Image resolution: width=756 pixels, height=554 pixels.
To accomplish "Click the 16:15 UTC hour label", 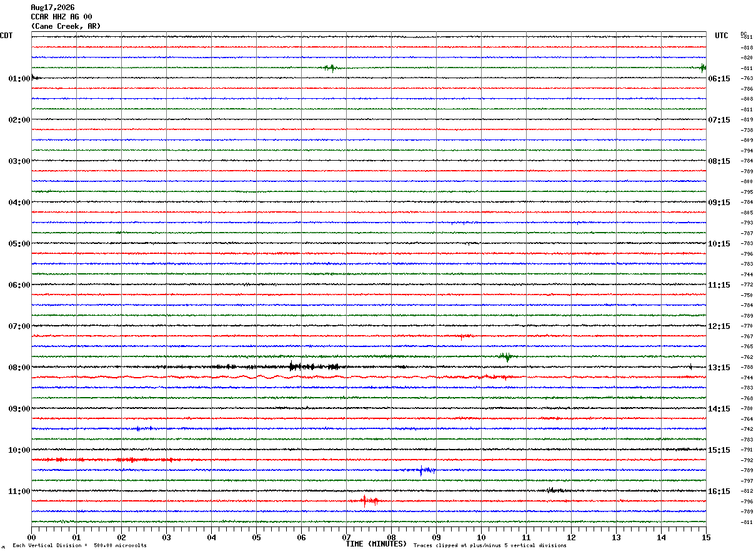I will click(719, 491).
